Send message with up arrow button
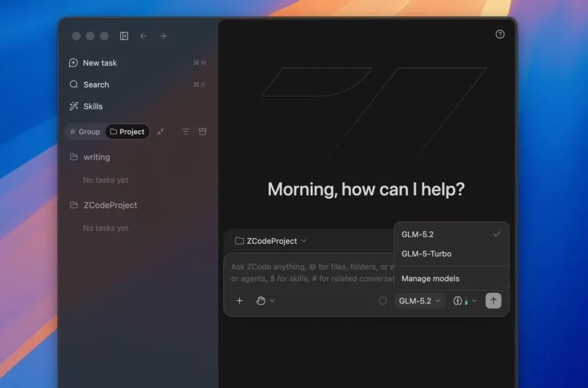Viewport: 588px width, 388px height. point(493,301)
